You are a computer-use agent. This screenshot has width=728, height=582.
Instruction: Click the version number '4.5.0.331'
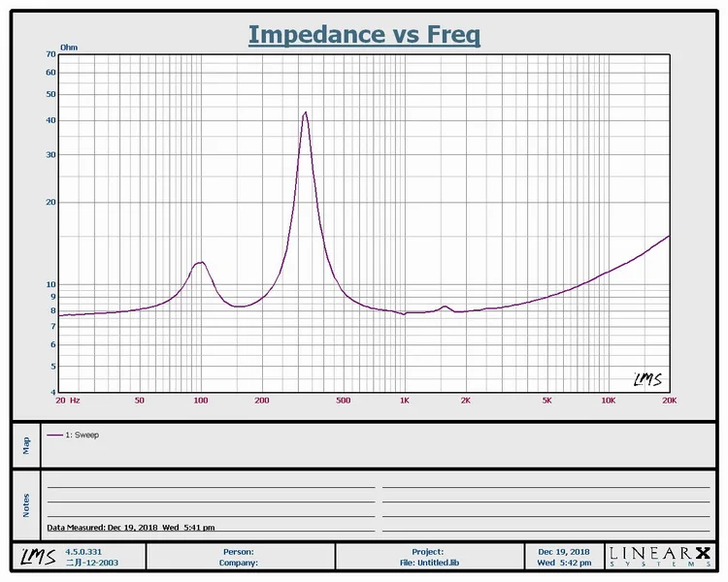tap(83, 551)
